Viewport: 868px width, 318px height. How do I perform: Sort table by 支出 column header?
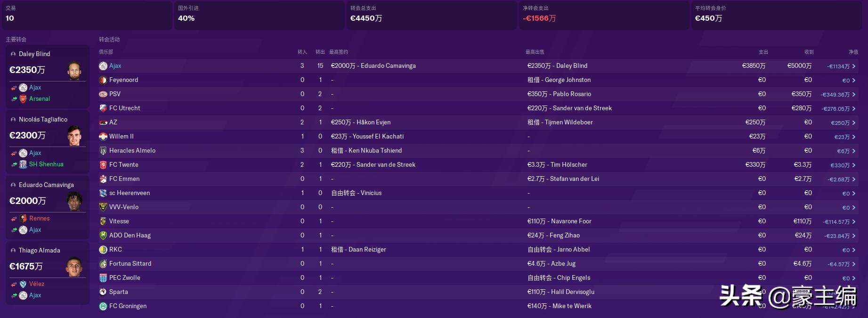[763, 52]
